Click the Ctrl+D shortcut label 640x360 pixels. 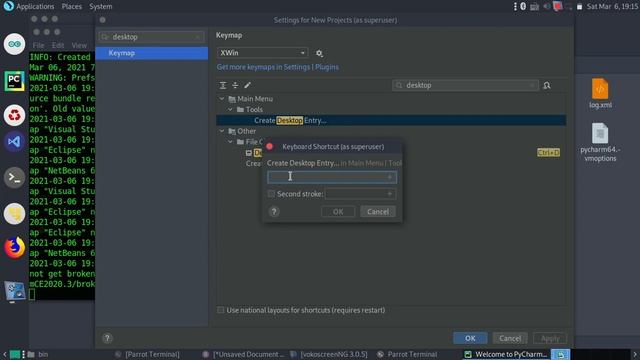[548, 152]
